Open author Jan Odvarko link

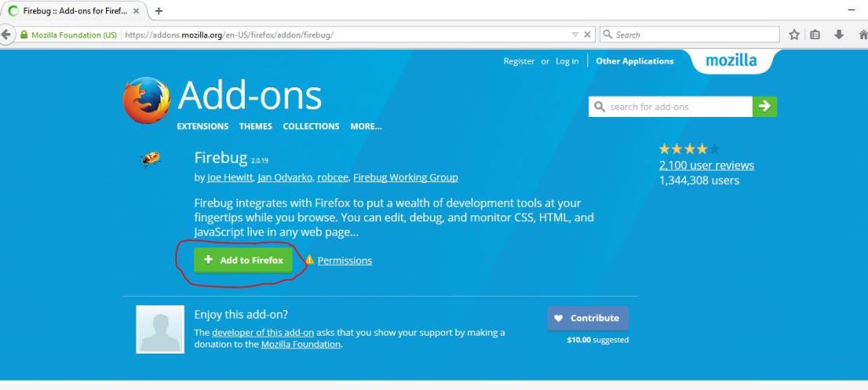pos(285,177)
